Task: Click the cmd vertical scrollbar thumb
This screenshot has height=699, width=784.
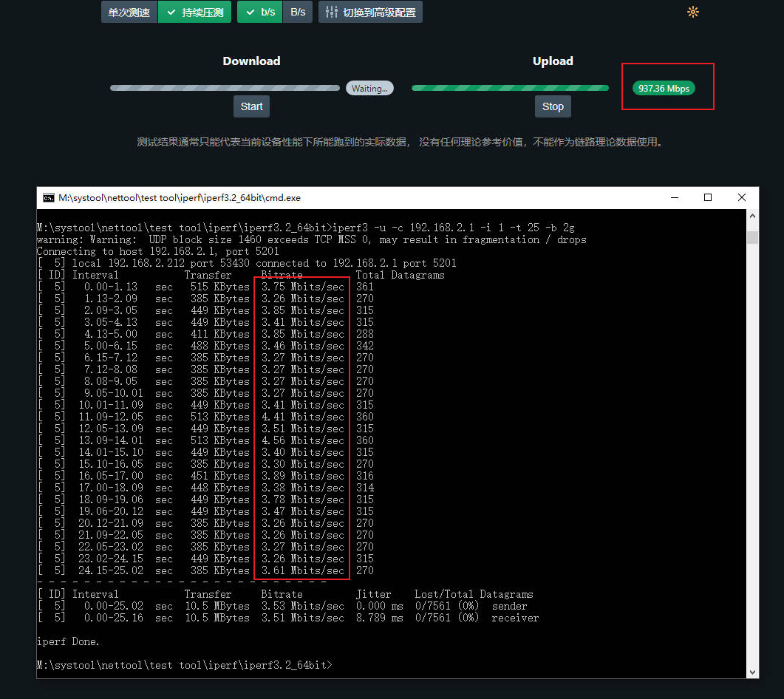Action: point(752,237)
